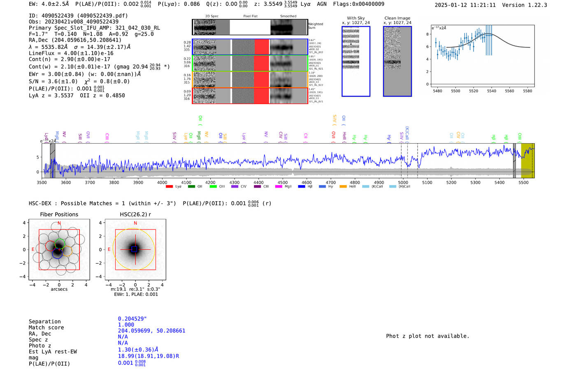Click the Version 1.22.3 text
This screenshot has height=392, width=576.
(x=525, y=5)
